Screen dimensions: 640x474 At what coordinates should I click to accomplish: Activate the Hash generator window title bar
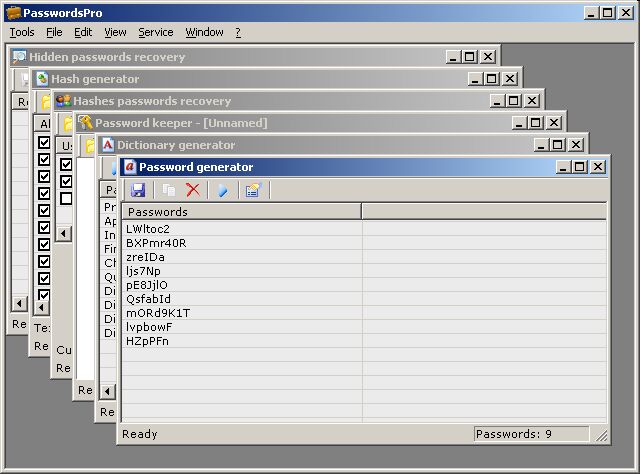point(276,79)
